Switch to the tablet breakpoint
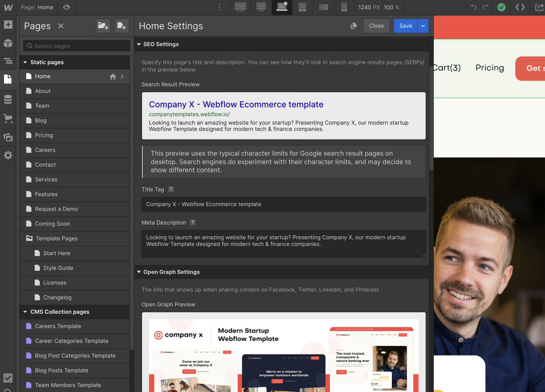This screenshot has width=545, height=392. 303,7
